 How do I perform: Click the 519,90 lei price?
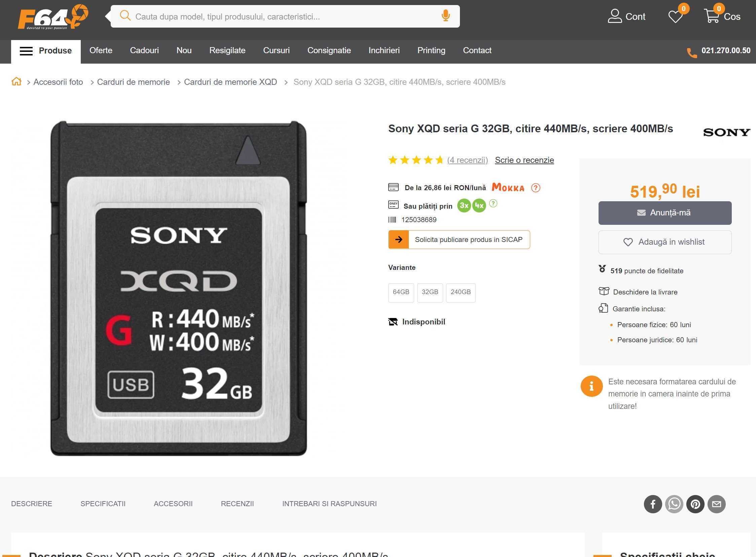tap(665, 191)
